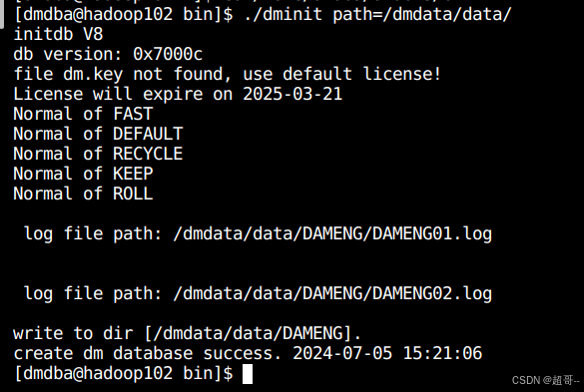Click the ./dminit path=/dmdata/data/ command text
The width and height of the screenshot is (584, 392).
377,15
